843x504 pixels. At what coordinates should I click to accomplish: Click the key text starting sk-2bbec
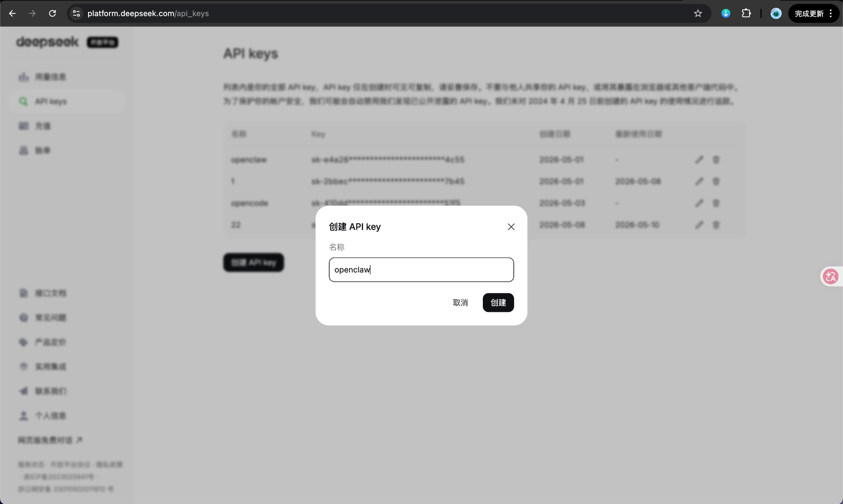click(388, 181)
